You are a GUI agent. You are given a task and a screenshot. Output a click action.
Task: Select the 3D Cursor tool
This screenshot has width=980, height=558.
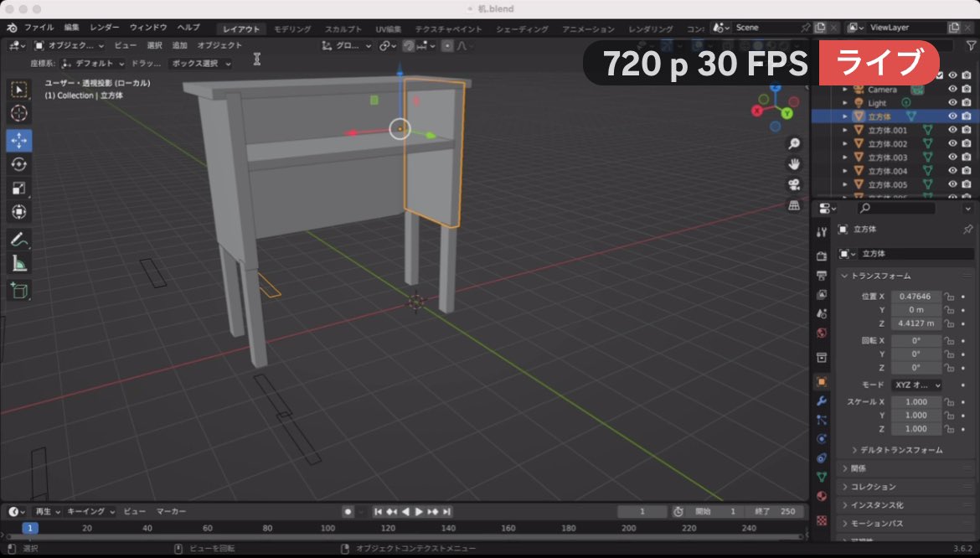pos(18,113)
